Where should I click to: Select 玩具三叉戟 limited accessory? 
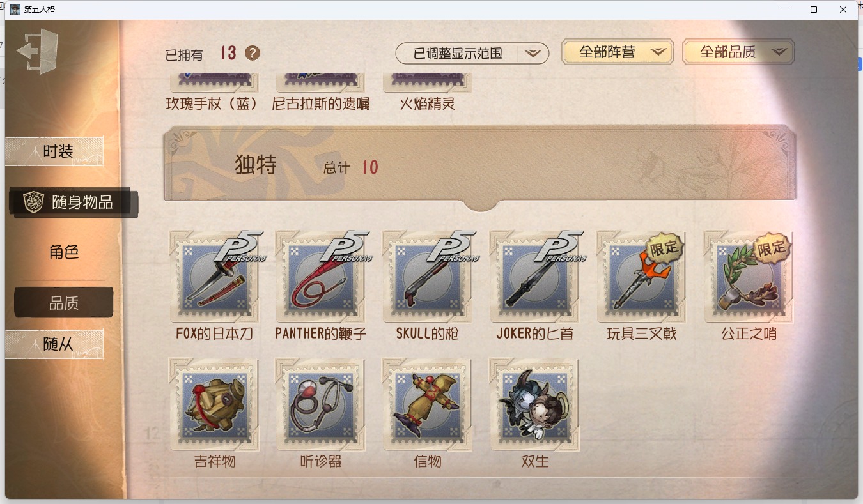point(641,277)
